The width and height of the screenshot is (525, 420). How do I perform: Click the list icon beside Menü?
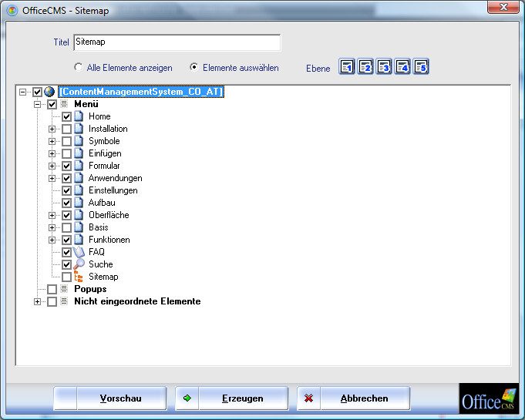(x=64, y=104)
